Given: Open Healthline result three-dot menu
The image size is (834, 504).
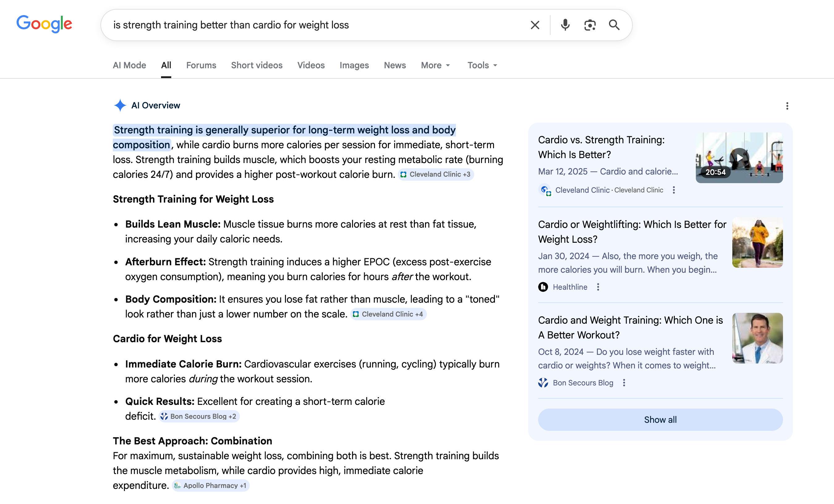Looking at the screenshot, I should (598, 287).
